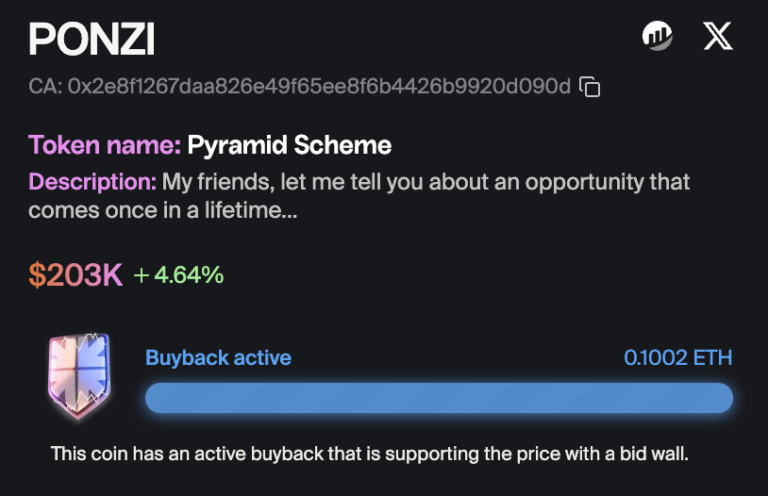Click the 0.1002 ETH buyback amount
This screenshot has height=496, width=768.
click(678, 357)
